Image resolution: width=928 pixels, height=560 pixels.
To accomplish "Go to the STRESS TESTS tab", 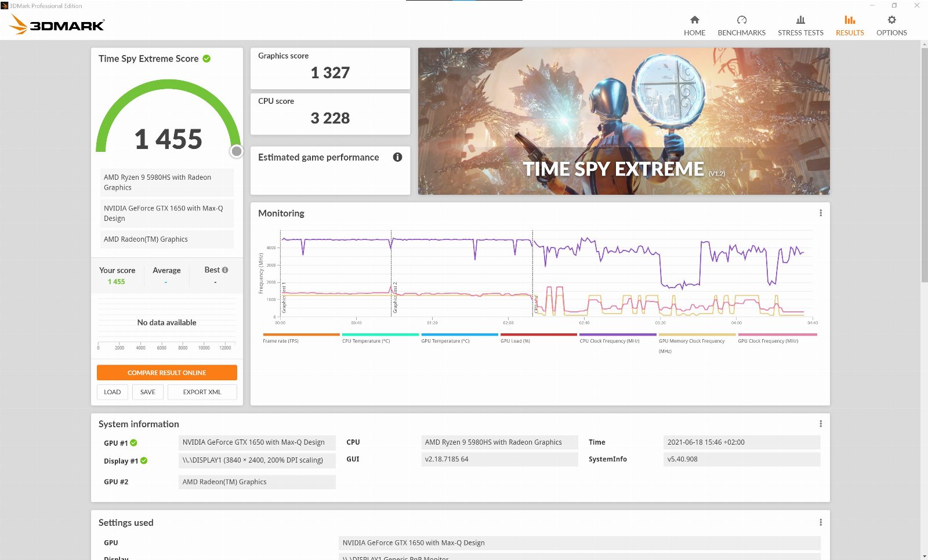I will [x=800, y=26].
